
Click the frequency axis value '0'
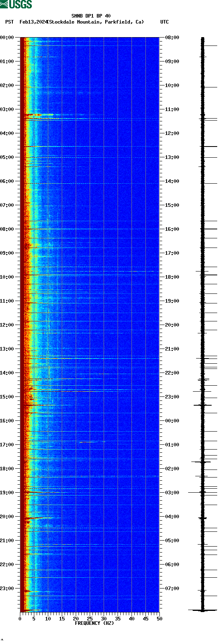coord(20,619)
